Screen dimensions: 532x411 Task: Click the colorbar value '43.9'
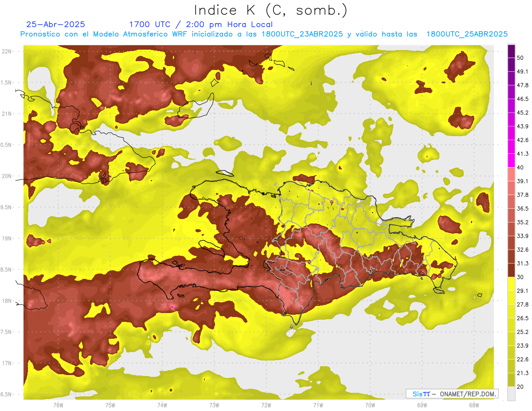[x=523, y=126]
